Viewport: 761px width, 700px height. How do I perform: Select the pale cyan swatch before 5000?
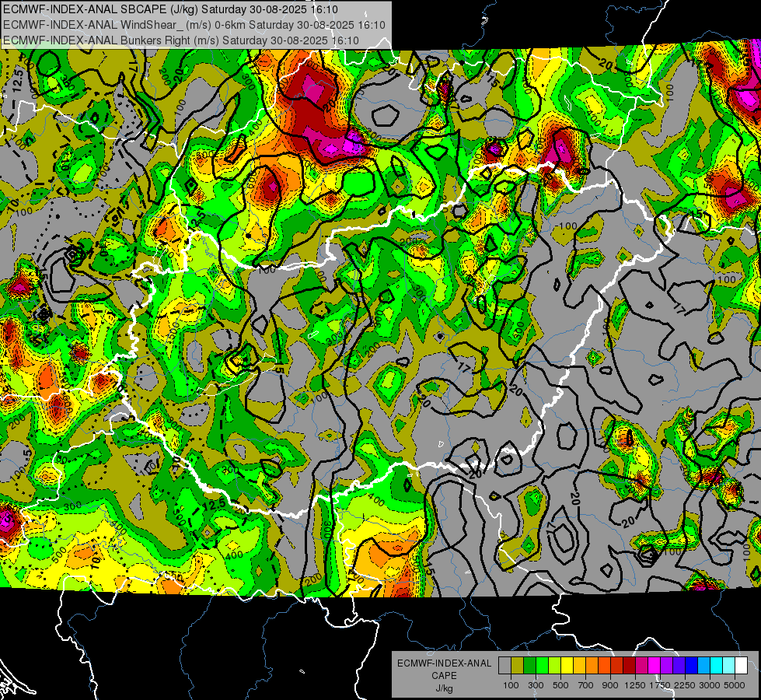pos(728,665)
